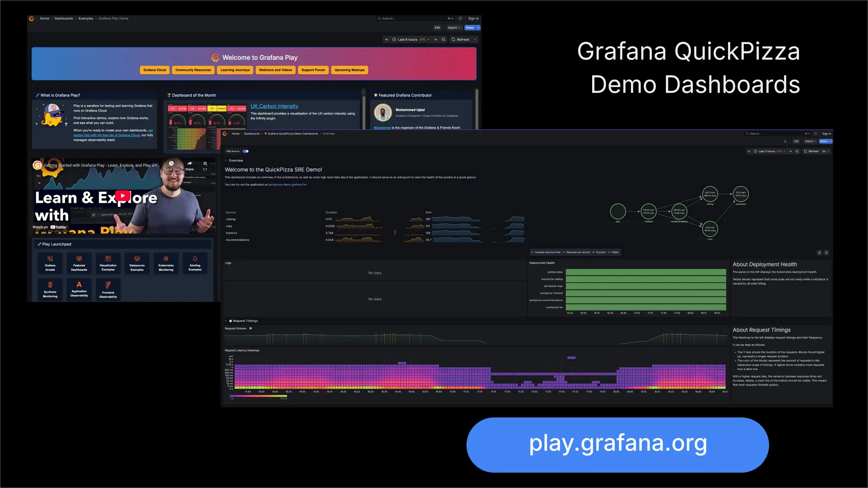Play the Getting Started YouTube video
868x488 pixels.
pos(123,196)
